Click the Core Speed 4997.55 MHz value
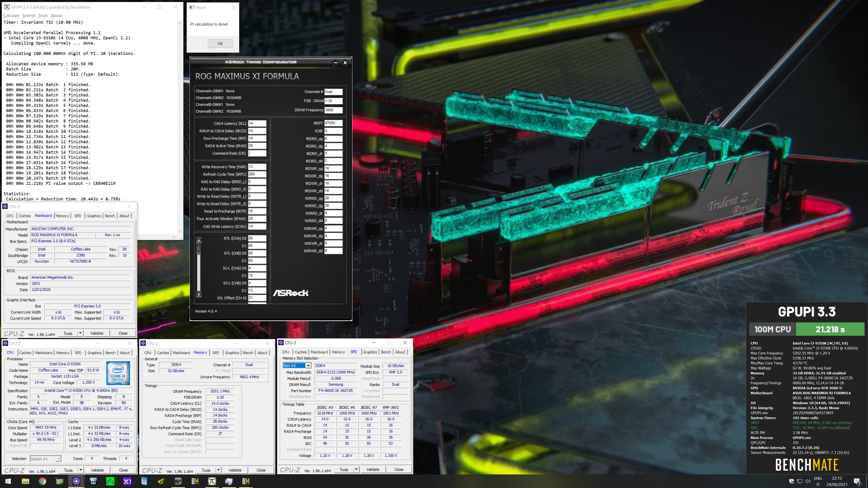868x488 pixels. click(46, 428)
